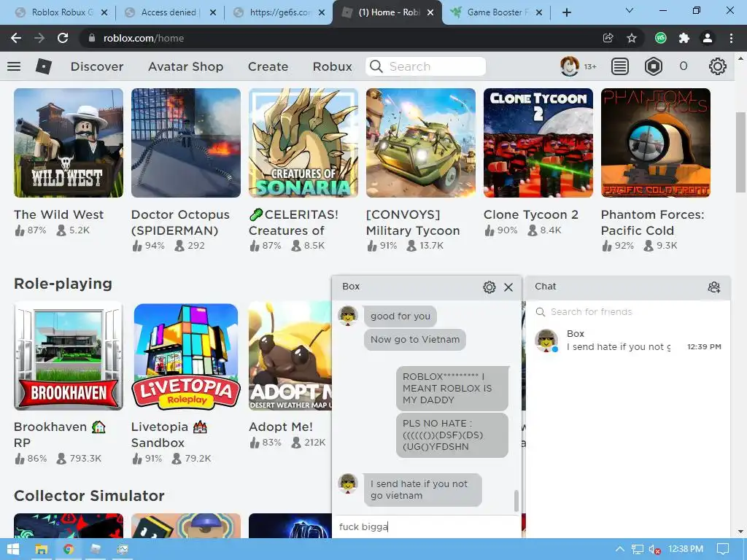This screenshot has height=560, width=747.
Task: Open the tab search chevron
Action: 630,10
